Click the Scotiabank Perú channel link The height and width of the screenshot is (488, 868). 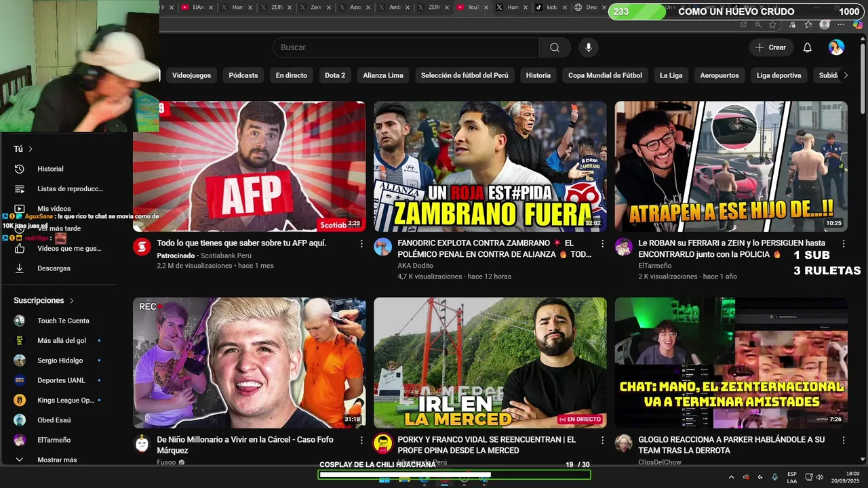226,256
